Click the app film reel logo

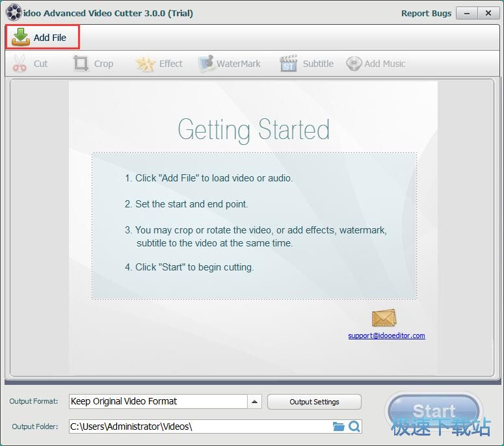tap(14, 13)
